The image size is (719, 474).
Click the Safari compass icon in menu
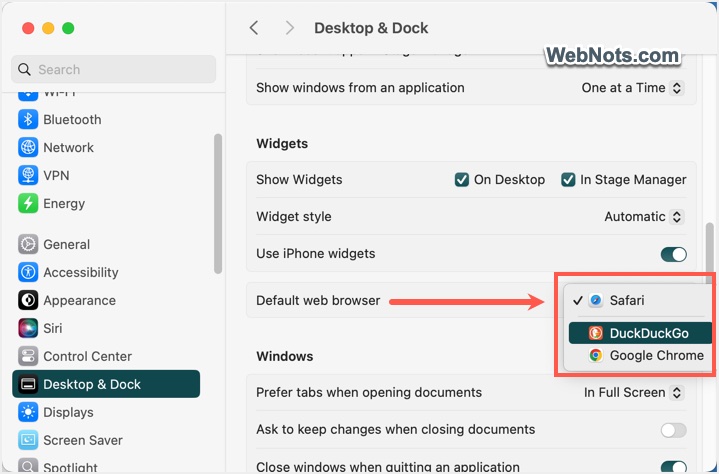596,300
